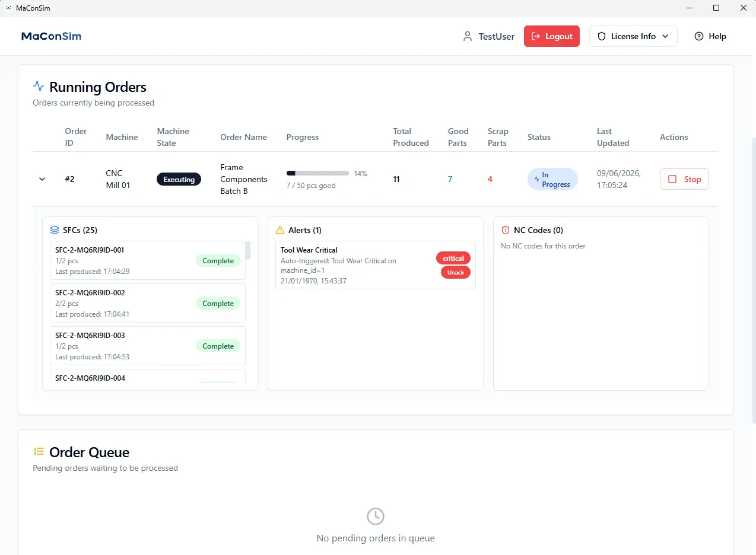Click the TestUser name in header
The height and width of the screenshot is (555, 756).
[x=497, y=36]
